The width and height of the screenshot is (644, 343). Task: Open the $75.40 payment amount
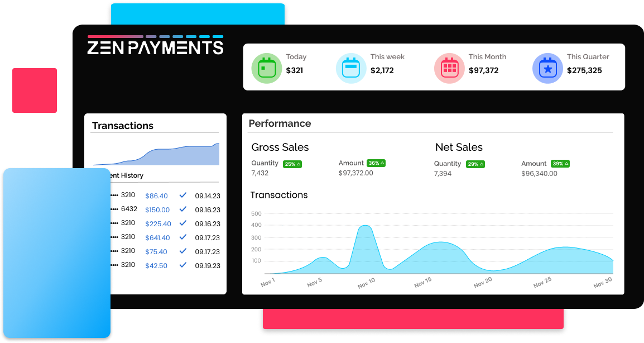156,252
